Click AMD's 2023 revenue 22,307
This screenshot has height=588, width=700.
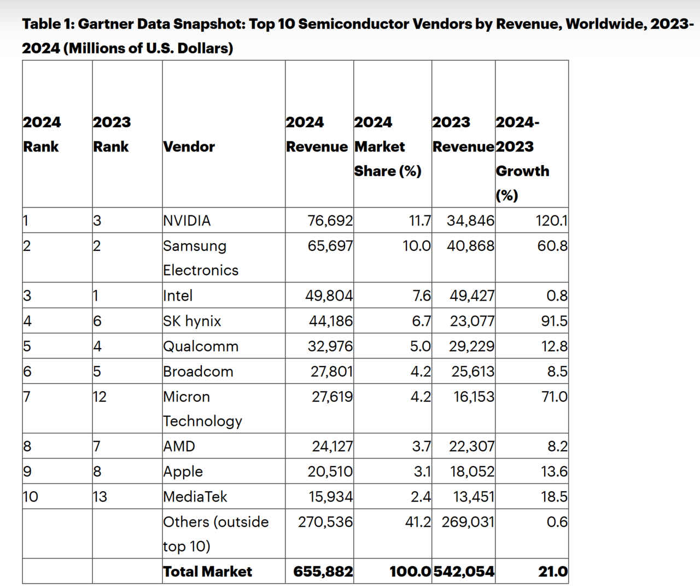click(472, 446)
